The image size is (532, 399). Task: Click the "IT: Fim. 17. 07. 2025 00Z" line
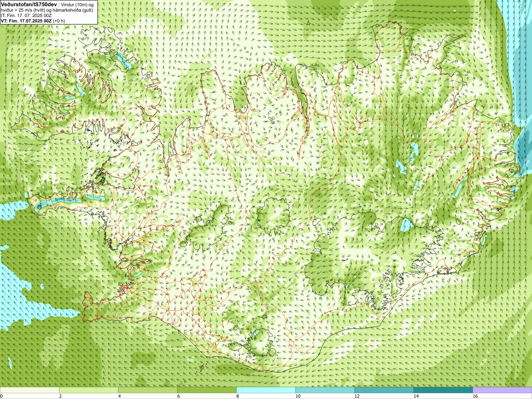[x=26, y=15]
